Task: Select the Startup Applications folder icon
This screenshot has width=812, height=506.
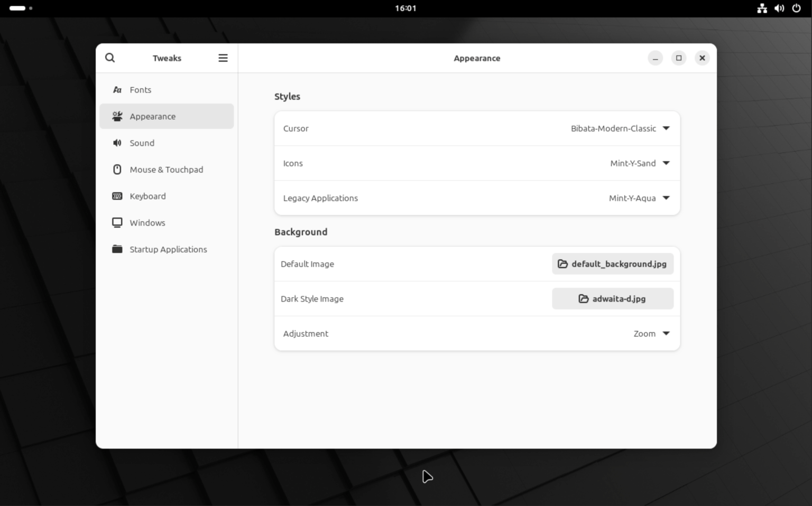Action: click(117, 249)
